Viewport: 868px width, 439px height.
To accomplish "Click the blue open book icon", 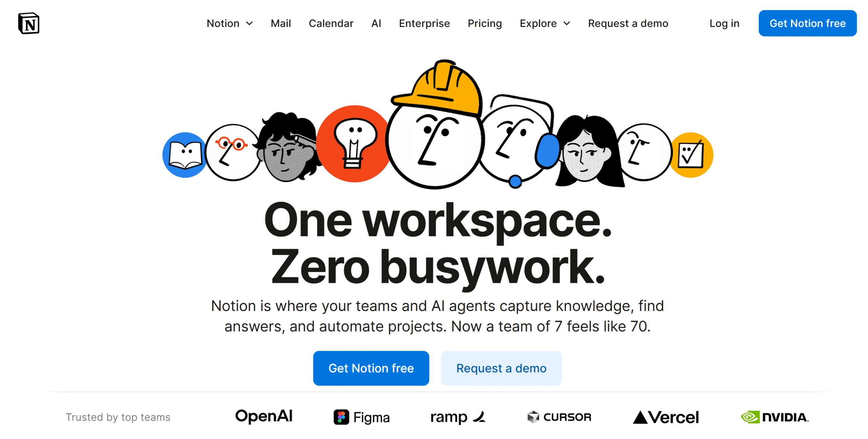I will 184,155.
